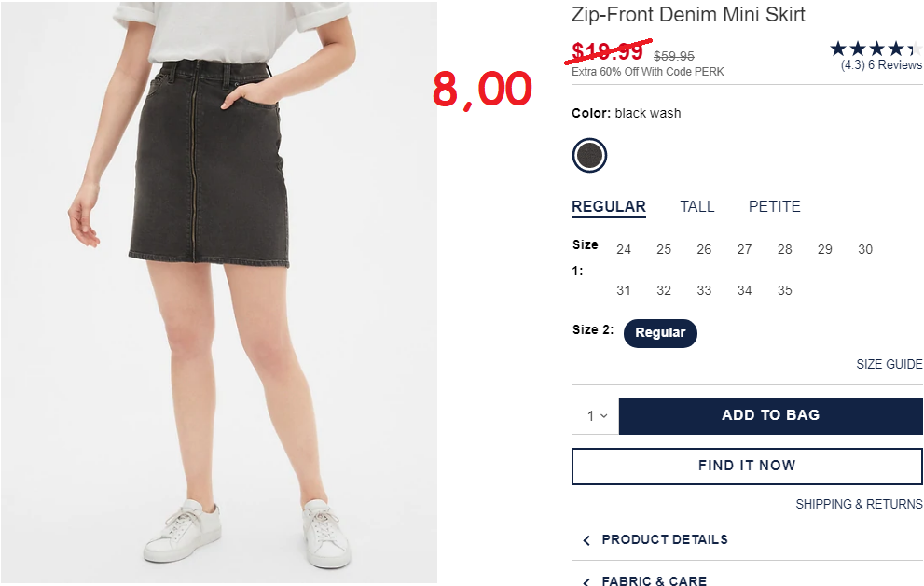The width and height of the screenshot is (924, 586).
Task: Select size 33
Action: coord(704,290)
